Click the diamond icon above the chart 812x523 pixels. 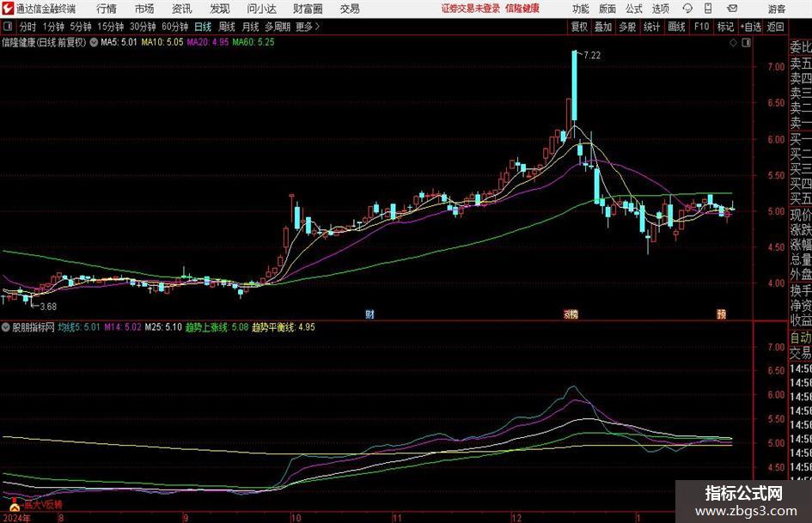coord(733,43)
